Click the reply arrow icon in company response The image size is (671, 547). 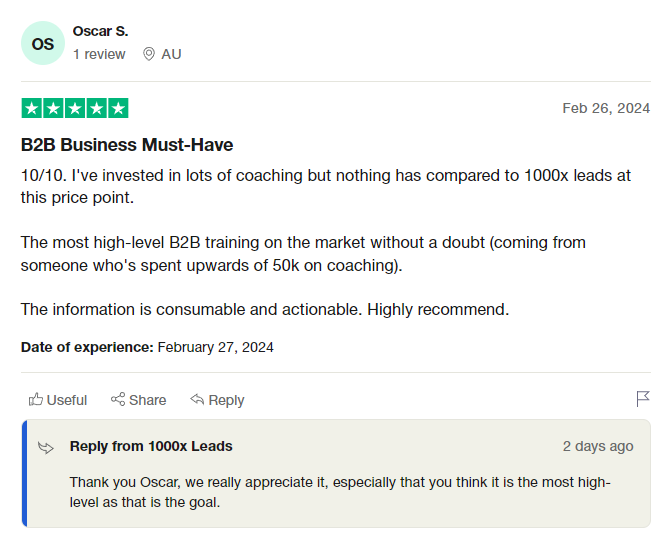46,447
